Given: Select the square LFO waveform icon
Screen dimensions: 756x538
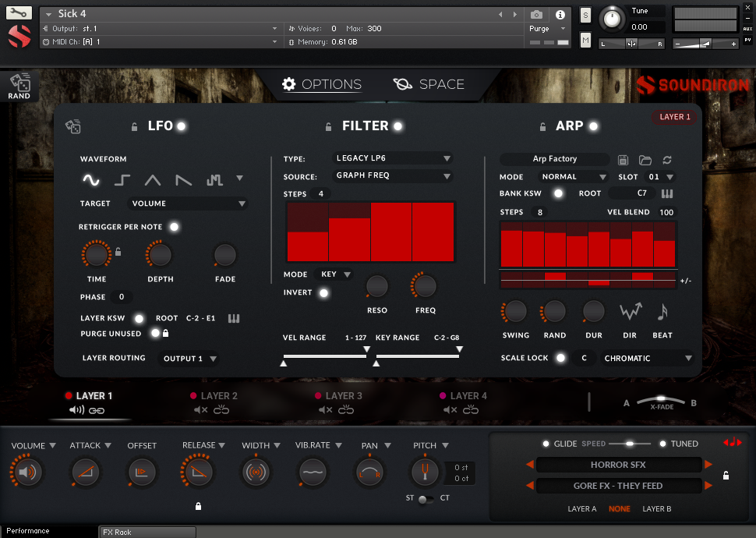Looking at the screenshot, I should point(122,180).
